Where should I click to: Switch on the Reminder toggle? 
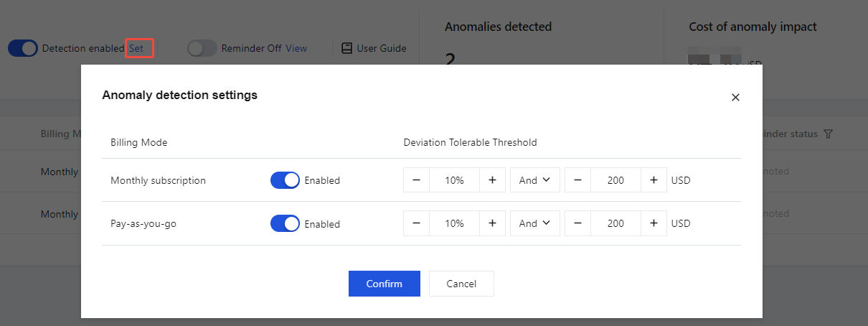point(202,48)
